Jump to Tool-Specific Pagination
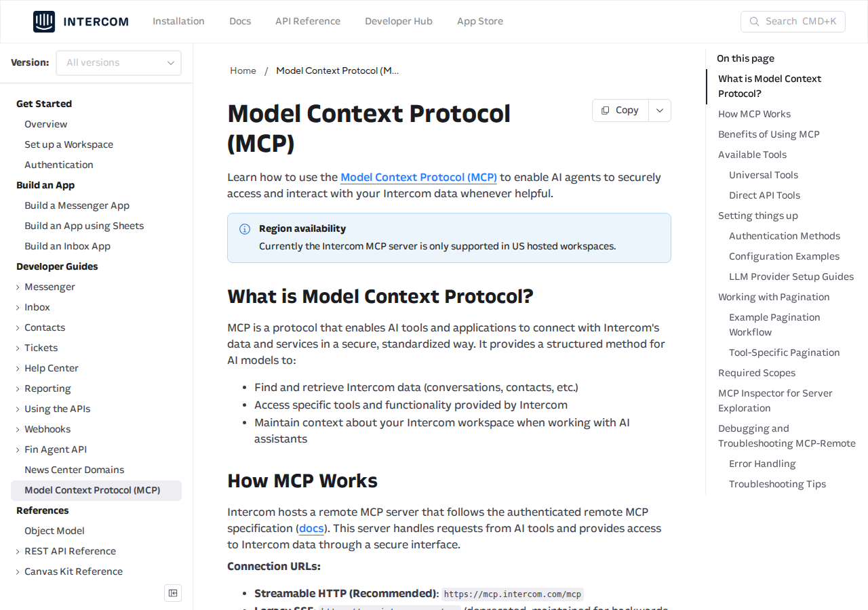 (784, 352)
